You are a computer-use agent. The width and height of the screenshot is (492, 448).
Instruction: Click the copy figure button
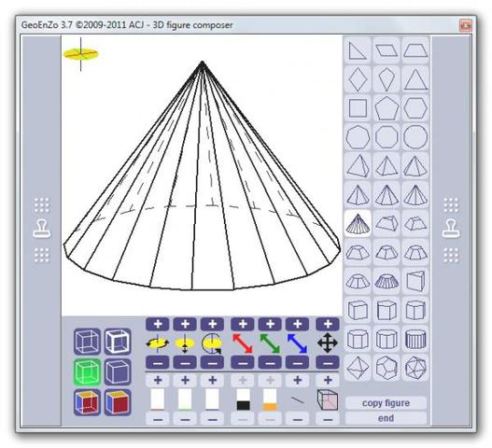386,403
